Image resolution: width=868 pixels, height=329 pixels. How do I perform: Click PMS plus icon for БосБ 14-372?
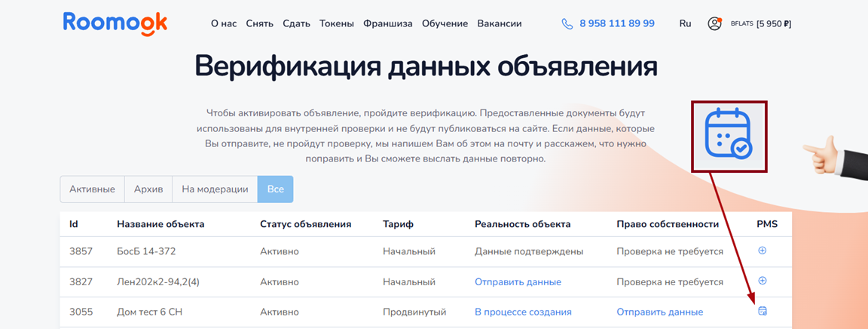[x=762, y=251]
